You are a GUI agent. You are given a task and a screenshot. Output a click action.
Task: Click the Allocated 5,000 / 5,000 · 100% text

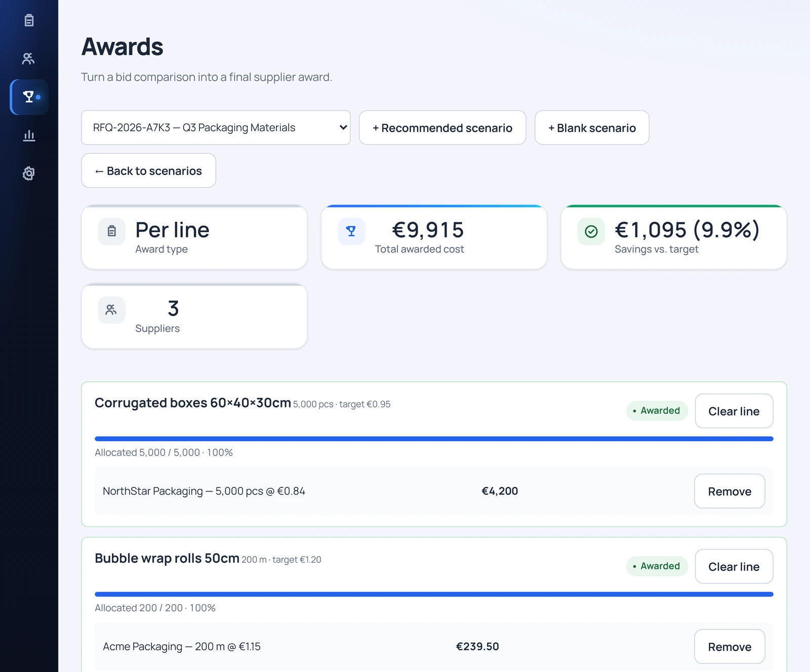click(164, 452)
